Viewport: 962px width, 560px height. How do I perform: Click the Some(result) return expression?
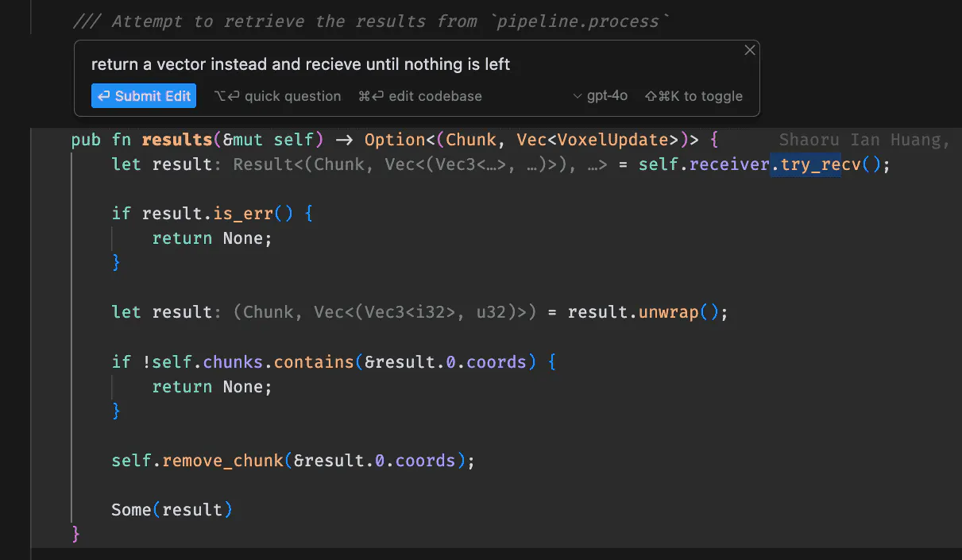[x=172, y=510]
